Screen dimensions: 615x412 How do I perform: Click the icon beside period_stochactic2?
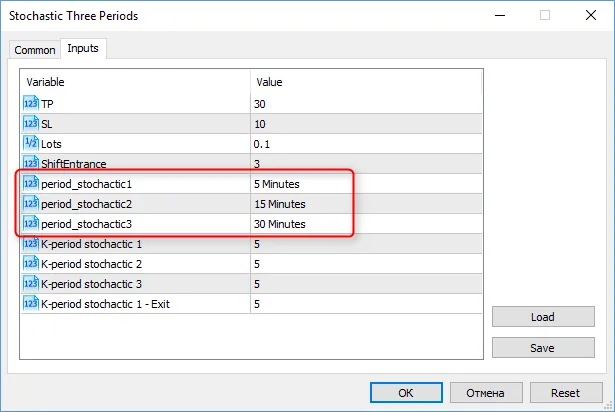pos(30,204)
